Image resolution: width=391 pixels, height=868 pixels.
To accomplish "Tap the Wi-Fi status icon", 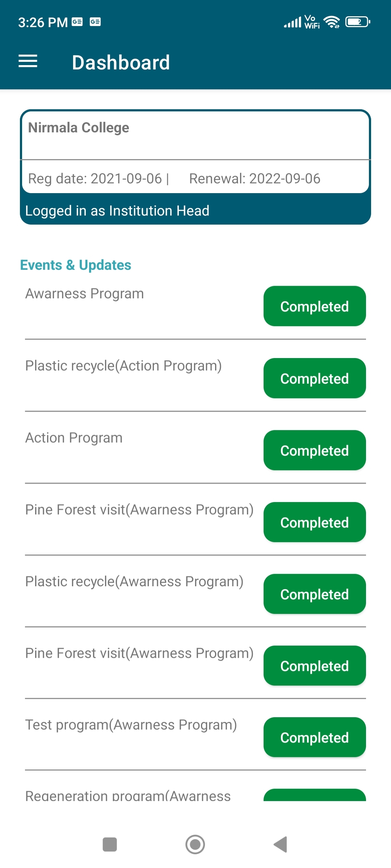I will point(332,22).
